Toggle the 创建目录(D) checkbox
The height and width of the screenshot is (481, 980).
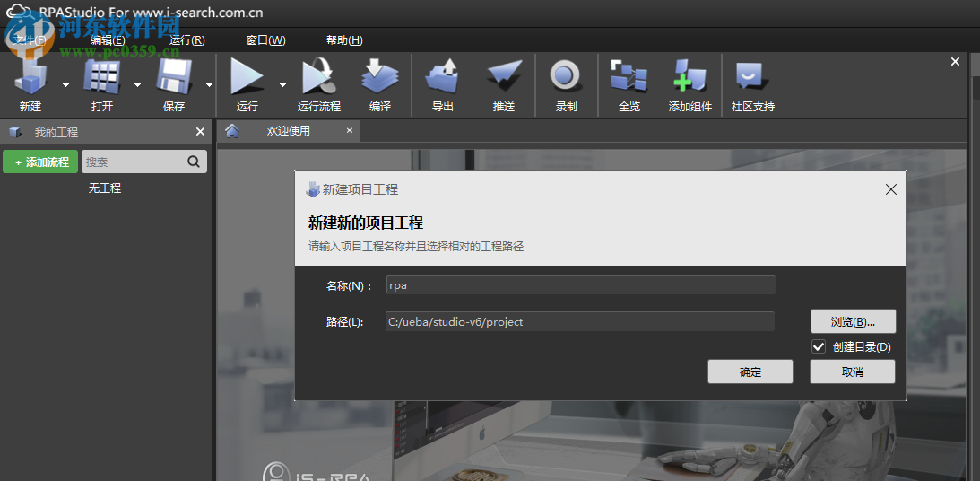point(818,346)
